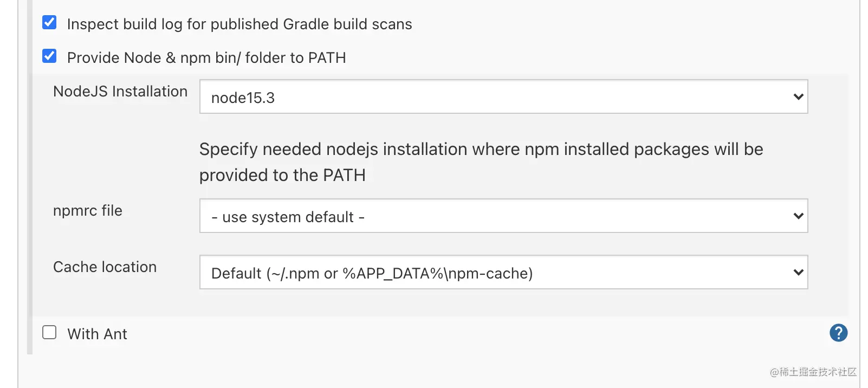Click the "With Ant" label text
868x388 pixels.
pos(97,334)
